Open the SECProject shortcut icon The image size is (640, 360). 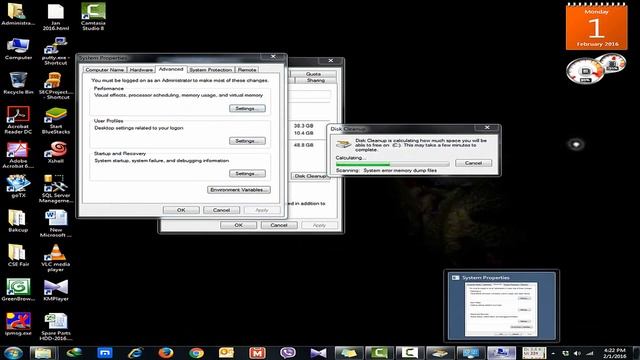(55, 86)
